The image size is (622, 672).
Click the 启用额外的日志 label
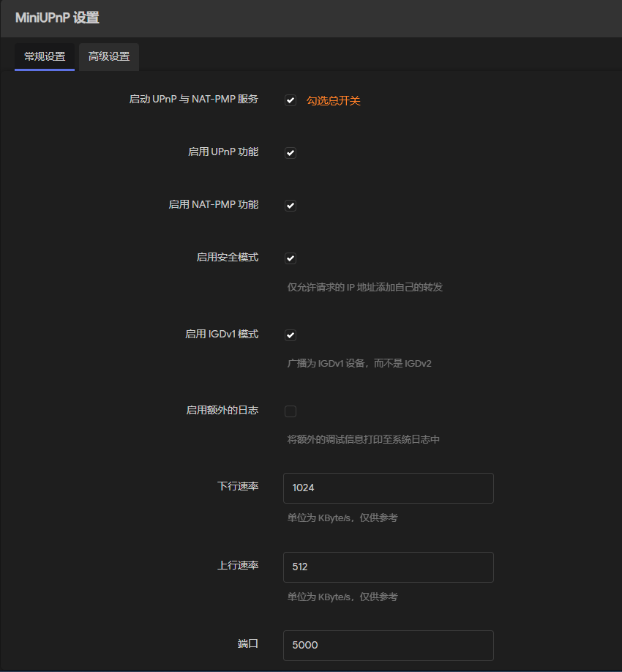tap(222, 410)
